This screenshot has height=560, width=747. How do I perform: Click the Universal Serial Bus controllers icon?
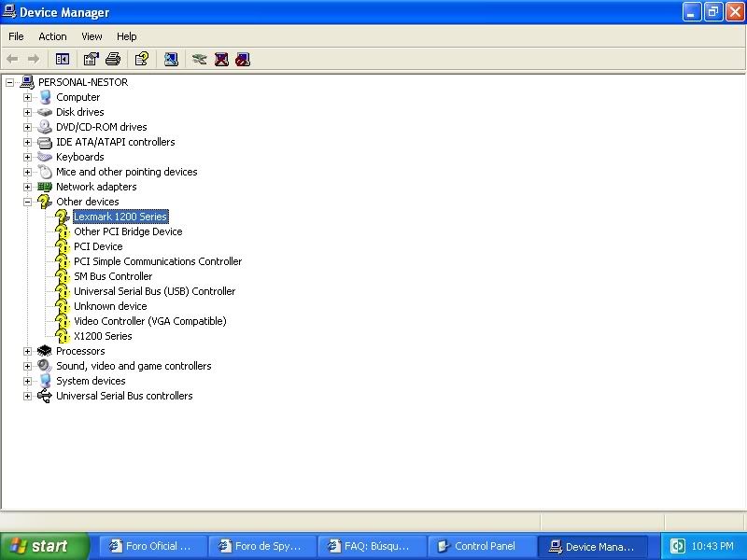tap(45, 396)
